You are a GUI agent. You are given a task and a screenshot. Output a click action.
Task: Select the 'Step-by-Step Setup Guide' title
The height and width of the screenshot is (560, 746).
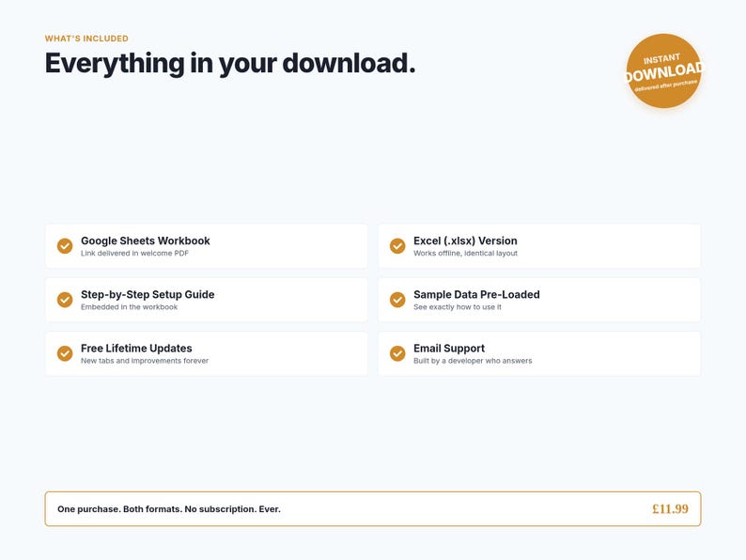pos(148,294)
